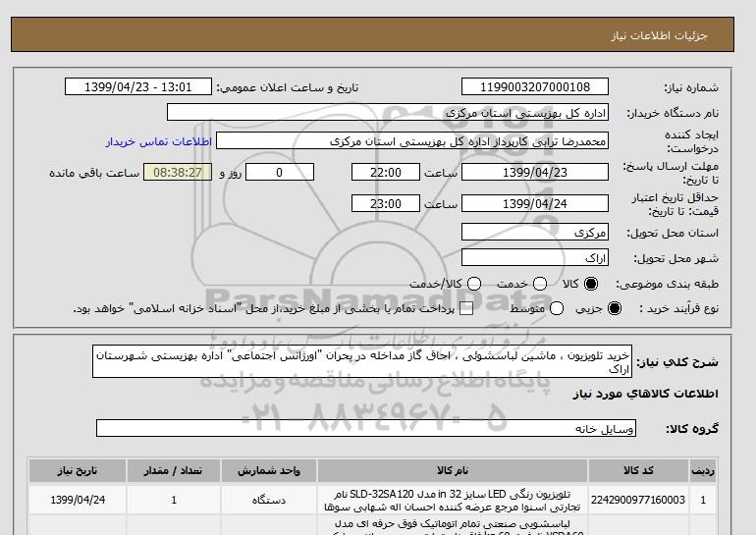This screenshot has height=535, width=756.
Task: Open the اطلاعات تماس خریدار link
Action: [159, 141]
